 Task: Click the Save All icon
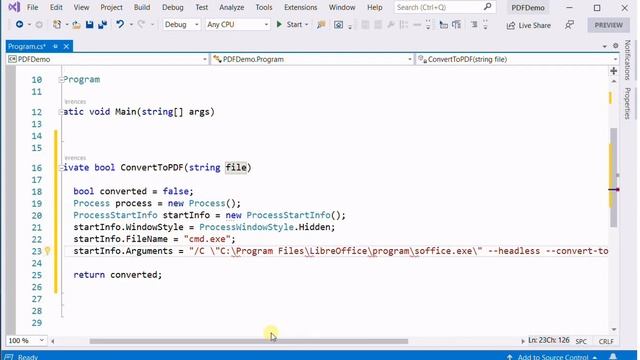coord(102,24)
